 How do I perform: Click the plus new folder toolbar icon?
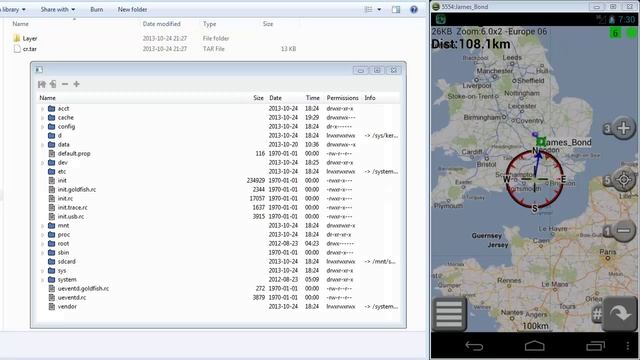point(76,84)
